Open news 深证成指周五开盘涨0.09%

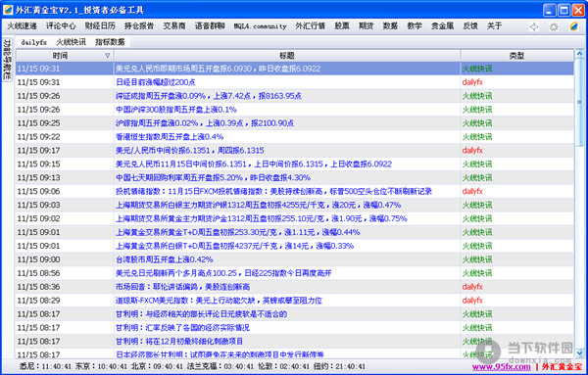(209, 96)
